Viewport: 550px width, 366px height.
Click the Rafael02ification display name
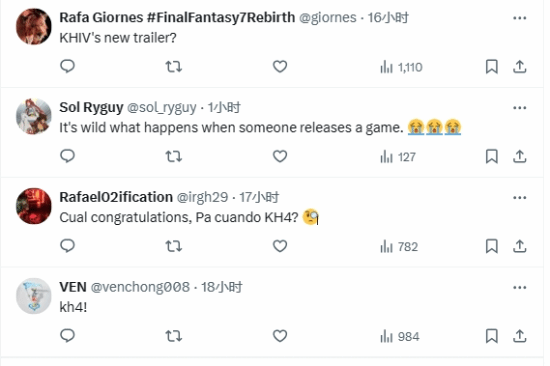point(116,197)
